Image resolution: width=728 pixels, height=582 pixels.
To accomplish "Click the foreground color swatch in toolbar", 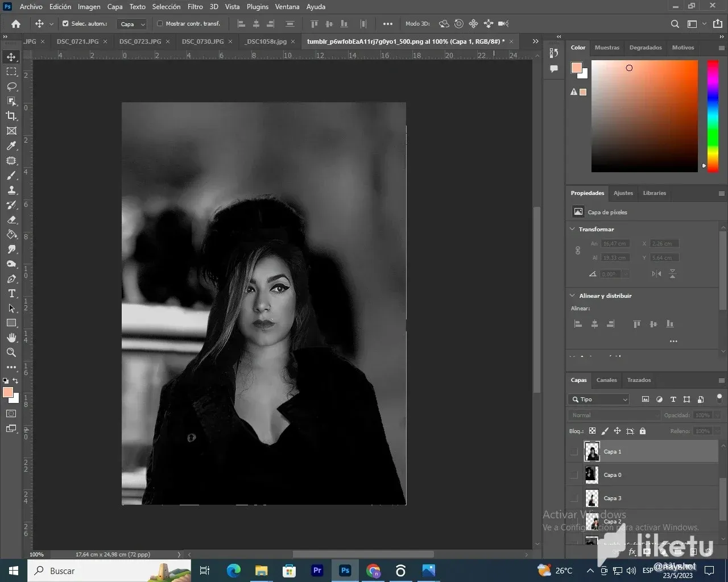I will click(x=8, y=392).
